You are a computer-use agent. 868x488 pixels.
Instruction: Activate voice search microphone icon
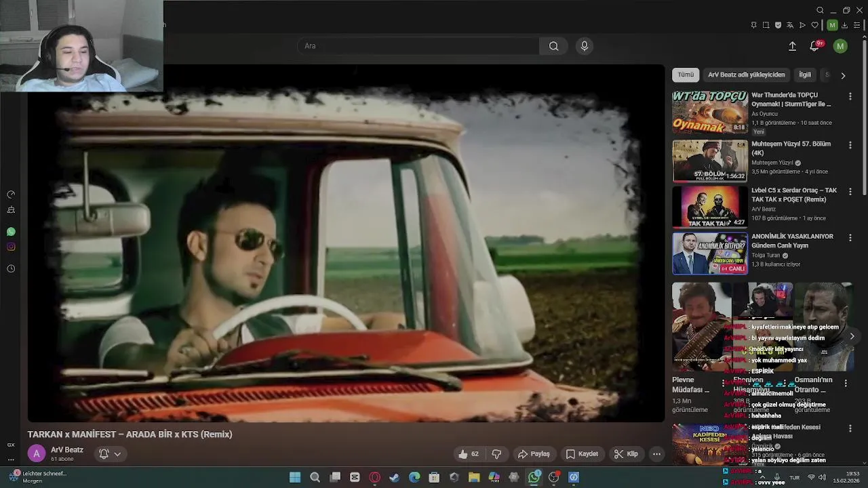click(x=585, y=46)
